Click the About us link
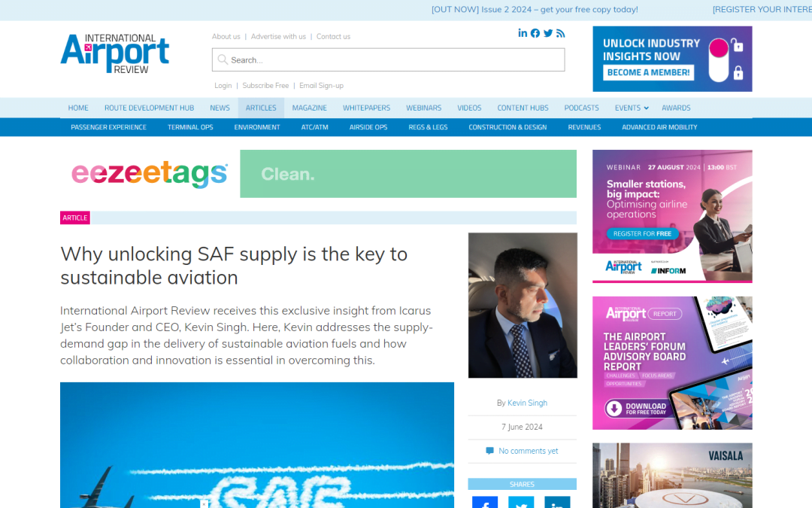This screenshot has height=508, width=812. (x=226, y=36)
